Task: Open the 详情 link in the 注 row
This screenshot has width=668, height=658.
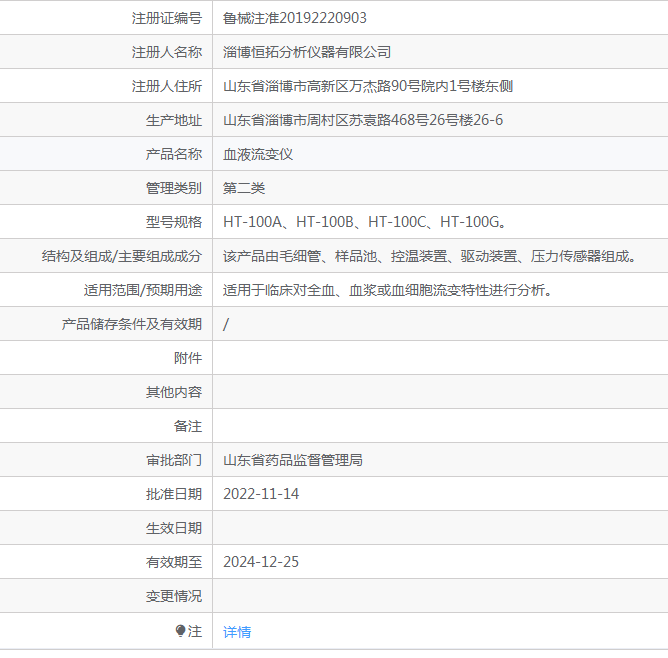Action: [237, 632]
